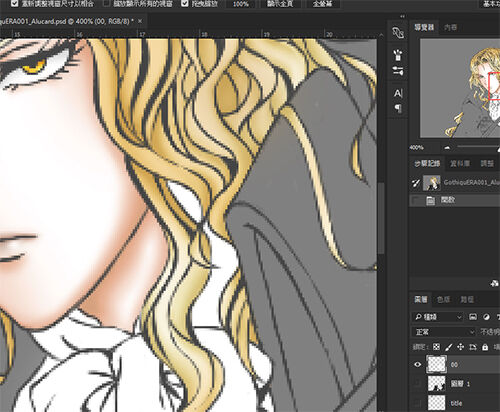Select the history snapshot thumbnail
This screenshot has width=500, height=412.
click(432, 183)
